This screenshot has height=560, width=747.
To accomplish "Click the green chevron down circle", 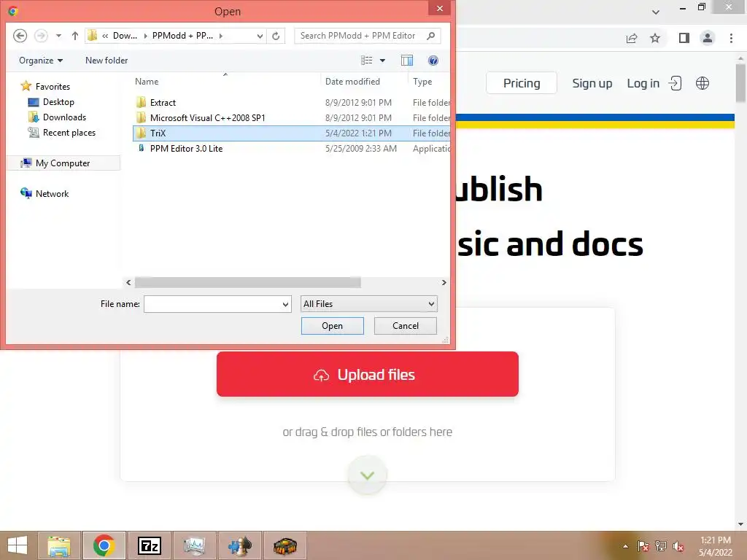I will (x=368, y=475).
